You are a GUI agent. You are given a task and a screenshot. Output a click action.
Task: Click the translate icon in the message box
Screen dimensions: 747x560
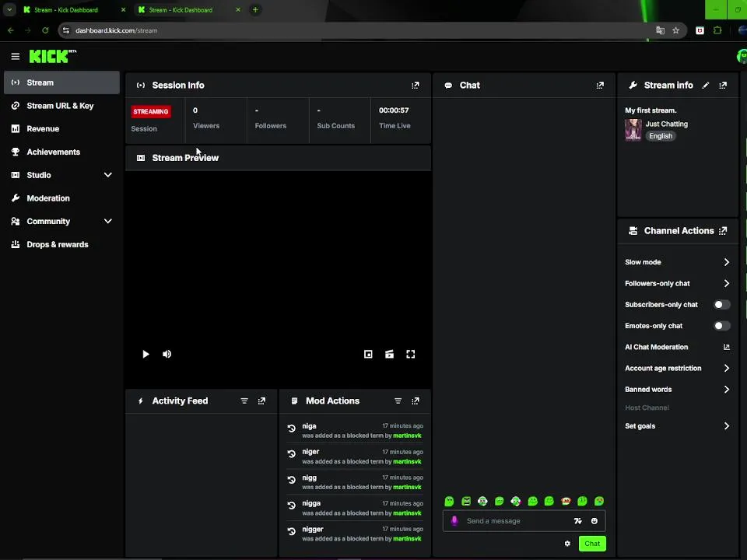tap(578, 521)
